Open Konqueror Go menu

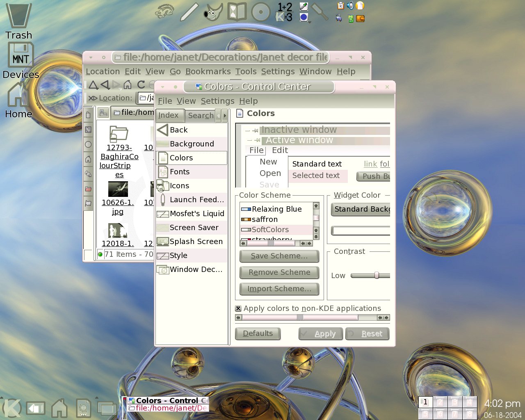175,71
